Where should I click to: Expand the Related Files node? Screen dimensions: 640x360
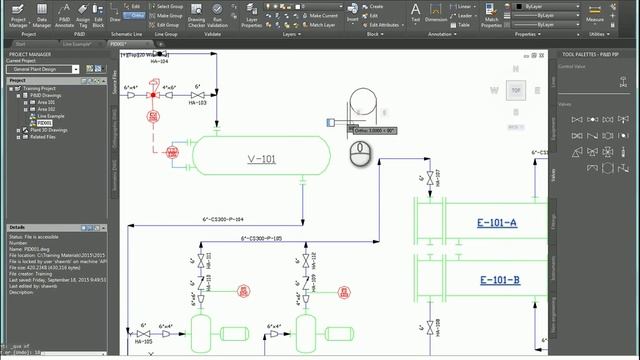(18, 137)
